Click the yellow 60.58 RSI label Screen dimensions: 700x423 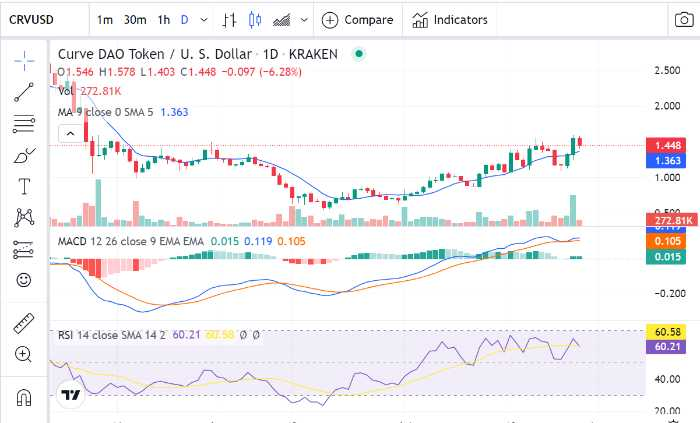coord(666,332)
